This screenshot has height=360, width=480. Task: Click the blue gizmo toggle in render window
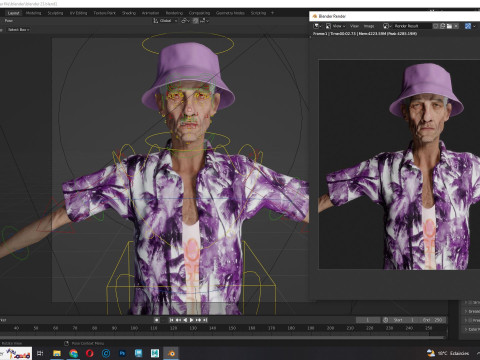[468, 26]
